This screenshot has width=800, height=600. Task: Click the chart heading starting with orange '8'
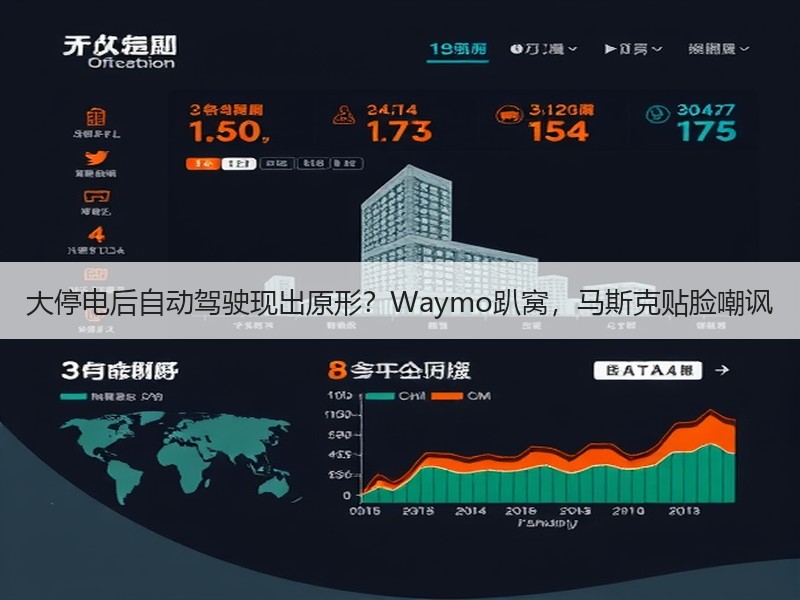(x=398, y=370)
